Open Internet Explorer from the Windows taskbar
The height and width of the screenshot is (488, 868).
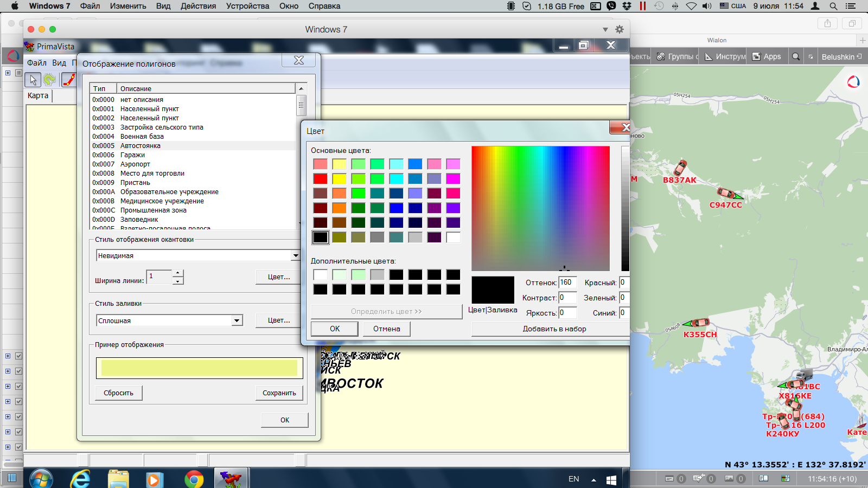click(x=80, y=479)
